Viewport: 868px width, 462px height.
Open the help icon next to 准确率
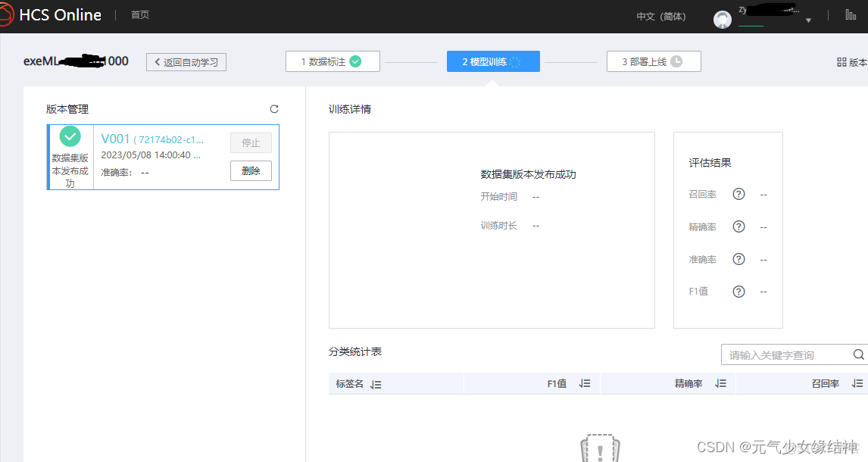[x=738, y=258]
